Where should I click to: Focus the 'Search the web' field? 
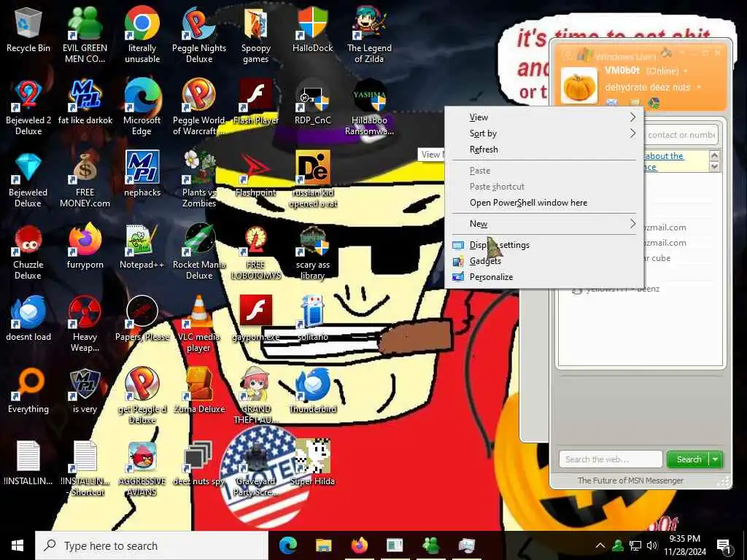point(611,459)
